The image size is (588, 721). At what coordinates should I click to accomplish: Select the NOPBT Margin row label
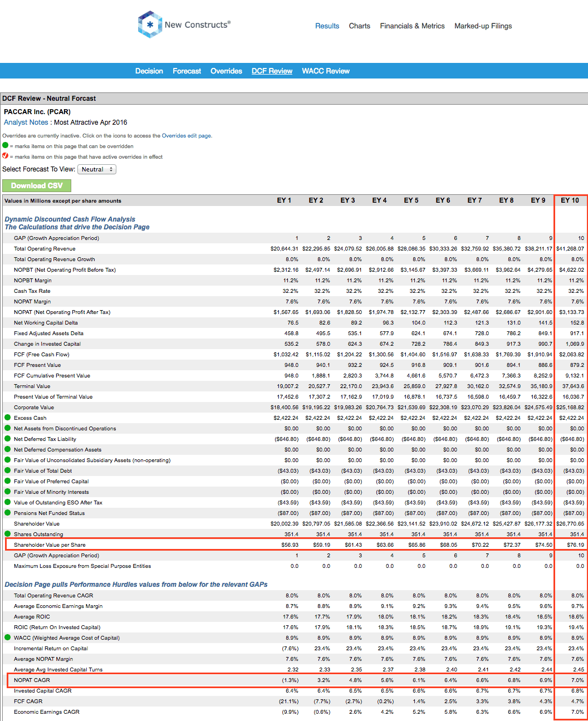33,281
